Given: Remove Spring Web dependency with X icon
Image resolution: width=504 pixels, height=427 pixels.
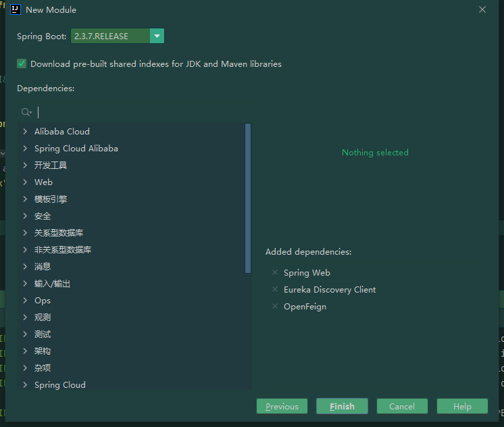Looking at the screenshot, I should click(x=275, y=273).
